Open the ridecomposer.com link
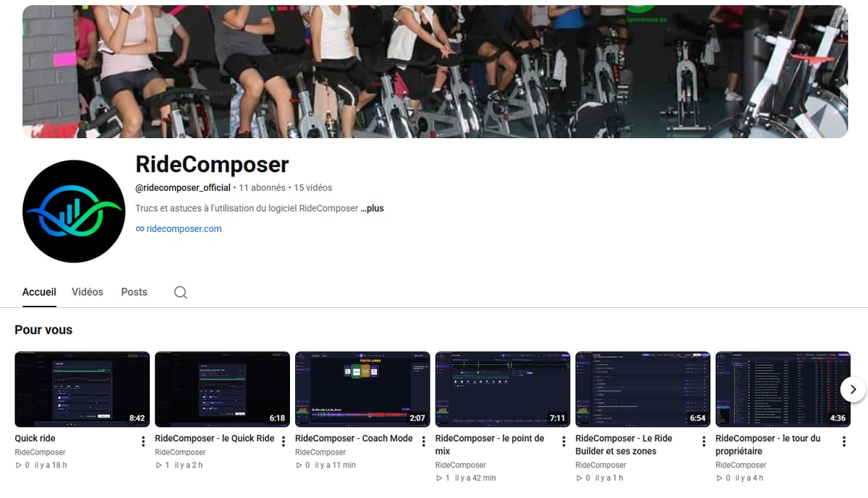Screen dimensions: 868x498 pos(184,229)
